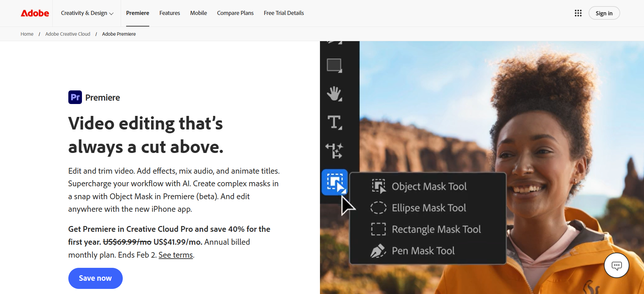644x294 pixels.
Task: Choose Ellipse Mask Tool label
Action: click(x=429, y=208)
